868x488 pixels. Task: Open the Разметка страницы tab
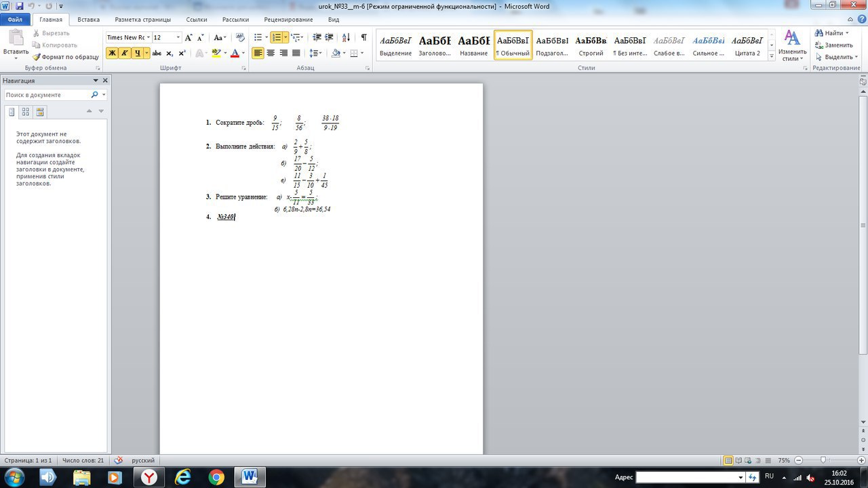click(142, 20)
